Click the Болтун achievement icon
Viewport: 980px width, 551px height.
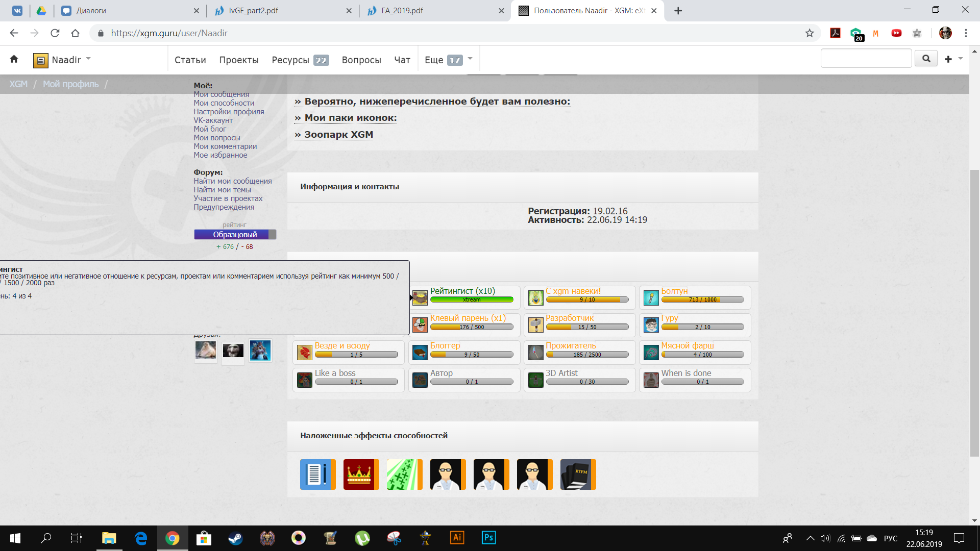tap(651, 297)
